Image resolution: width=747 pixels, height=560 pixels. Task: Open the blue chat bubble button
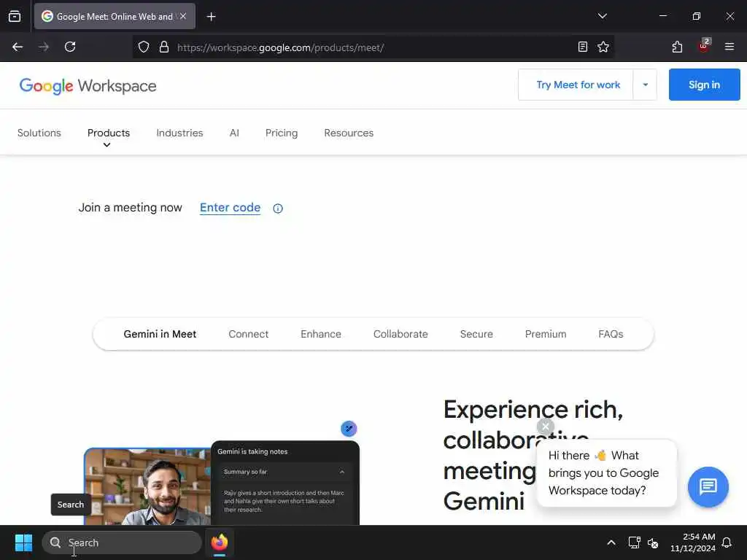point(708,486)
